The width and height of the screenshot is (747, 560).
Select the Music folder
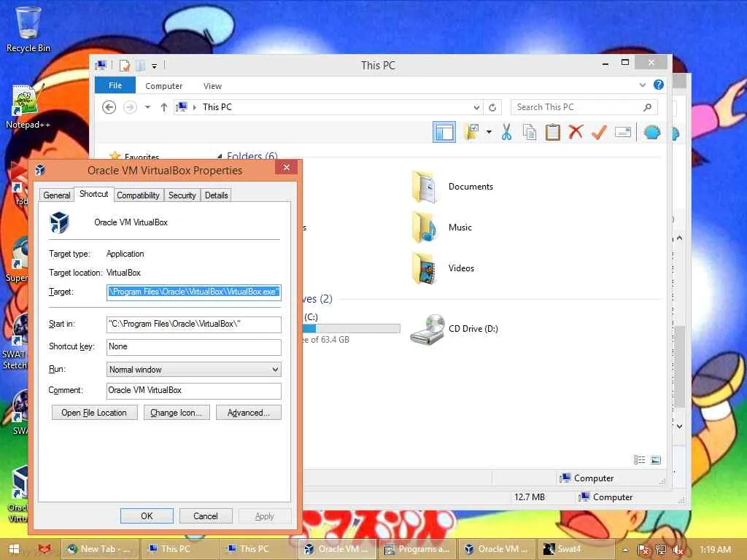(442, 227)
